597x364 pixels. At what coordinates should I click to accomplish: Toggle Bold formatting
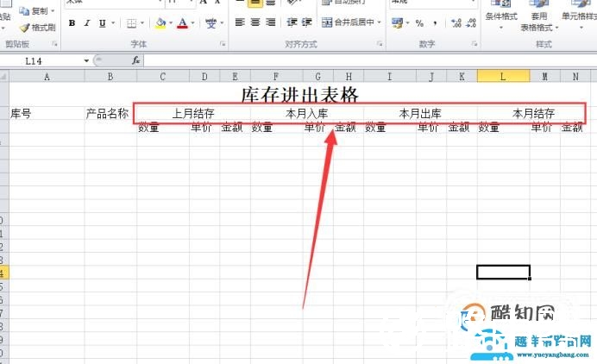pyautogui.click(x=72, y=23)
